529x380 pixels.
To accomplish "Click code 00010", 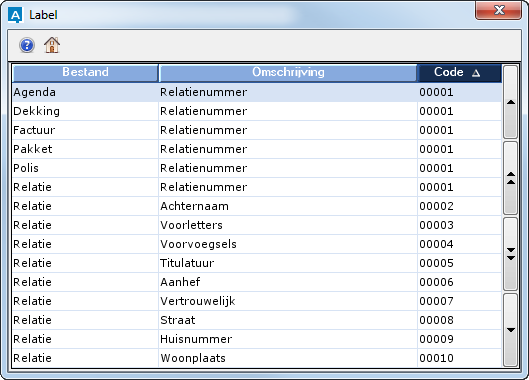I will pos(436,358).
